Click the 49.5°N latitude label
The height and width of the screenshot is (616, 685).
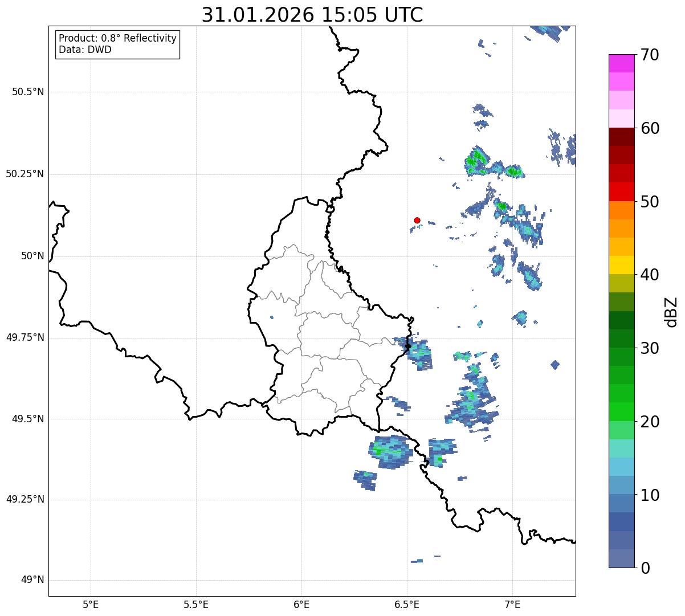tap(28, 419)
